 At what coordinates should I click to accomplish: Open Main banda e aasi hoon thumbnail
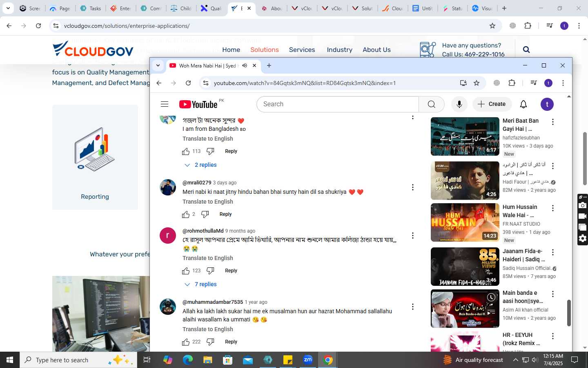(x=465, y=309)
